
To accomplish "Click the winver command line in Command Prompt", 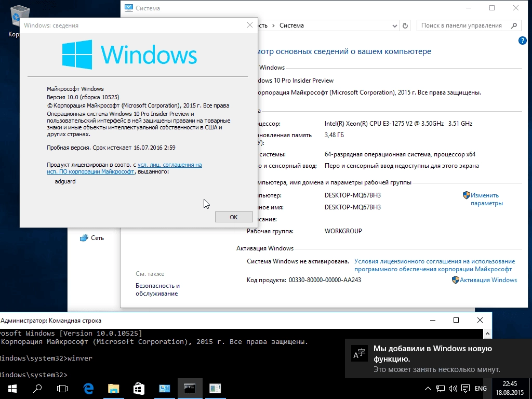I will tap(46, 358).
